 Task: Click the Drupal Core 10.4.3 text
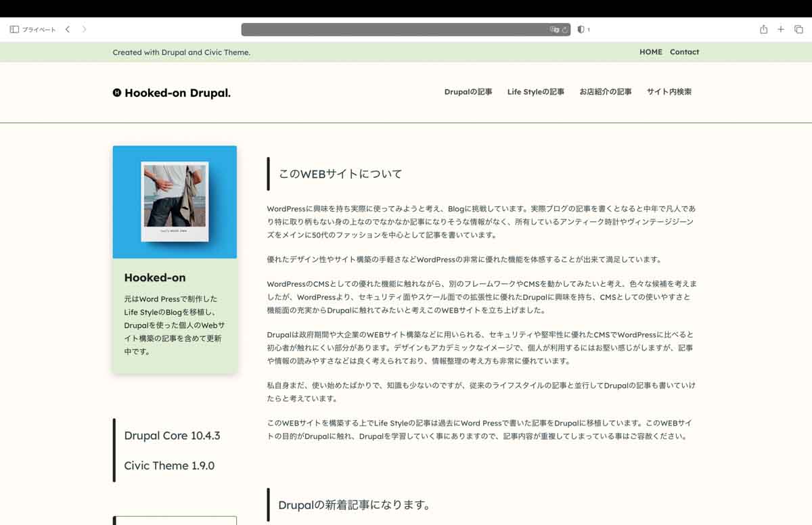click(172, 436)
